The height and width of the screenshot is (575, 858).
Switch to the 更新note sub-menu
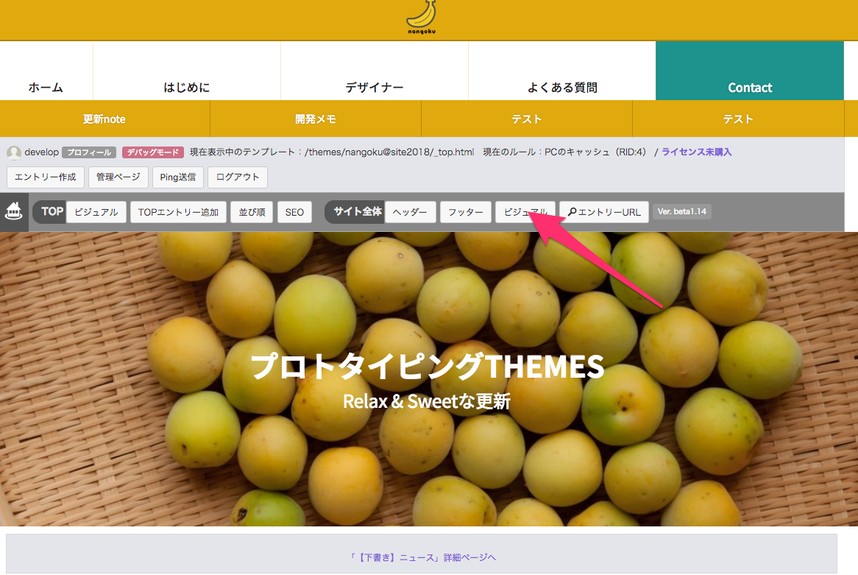[x=105, y=119]
